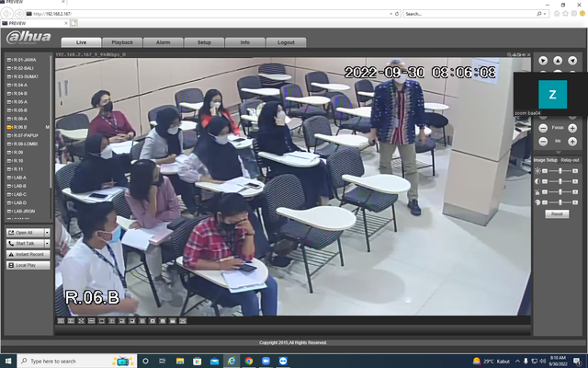Click camera icon beside LAB-JRGN
This screenshot has height=368, width=588.
[9, 212]
